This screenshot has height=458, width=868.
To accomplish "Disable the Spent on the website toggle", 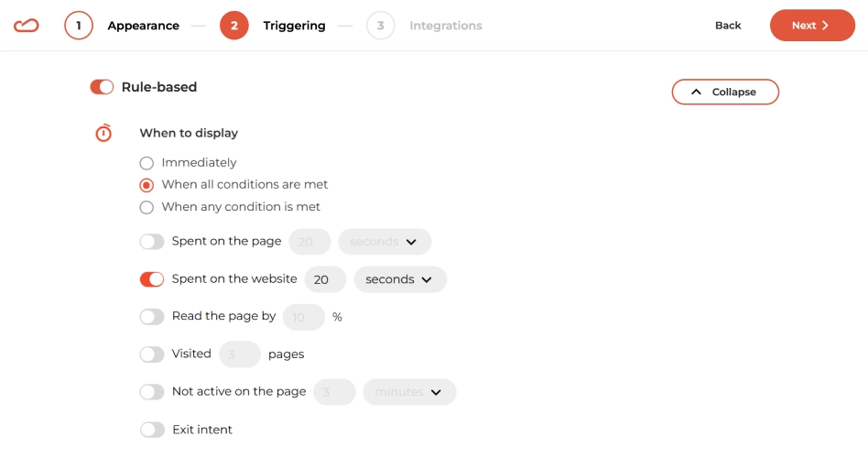I will pyautogui.click(x=152, y=279).
